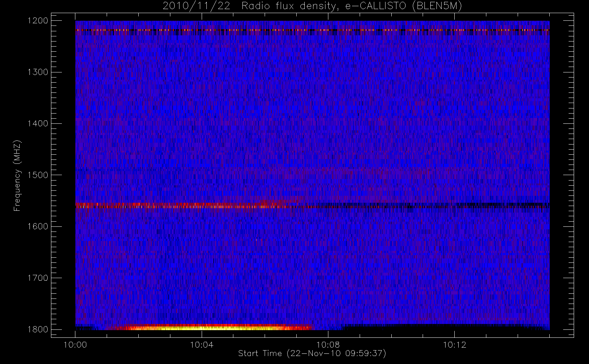
Task: Select the 'Frequency (MHZ)' axis label
Action: 17,175
